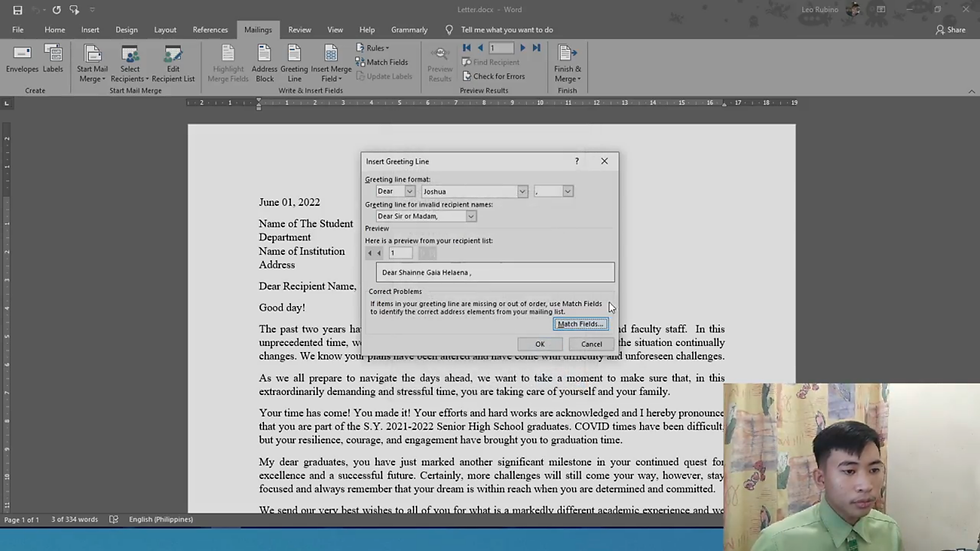Switch to the References tab
The image size is (980, 551).
(x=210, y=30)
